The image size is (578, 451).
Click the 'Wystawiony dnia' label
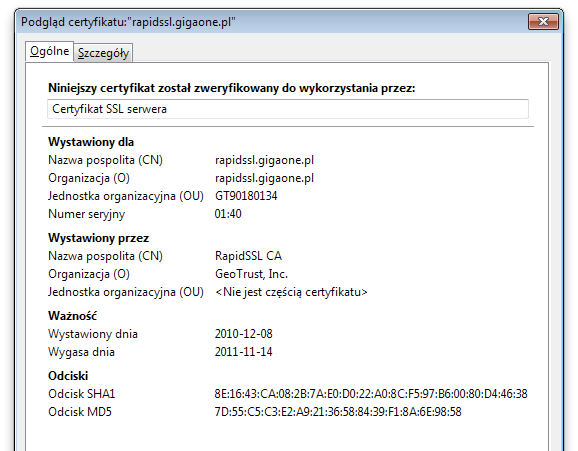(x=93, y=334)
